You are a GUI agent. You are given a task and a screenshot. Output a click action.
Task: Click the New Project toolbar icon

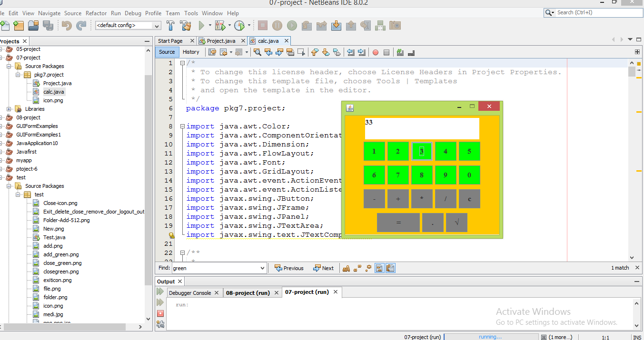tap(19, 25)
